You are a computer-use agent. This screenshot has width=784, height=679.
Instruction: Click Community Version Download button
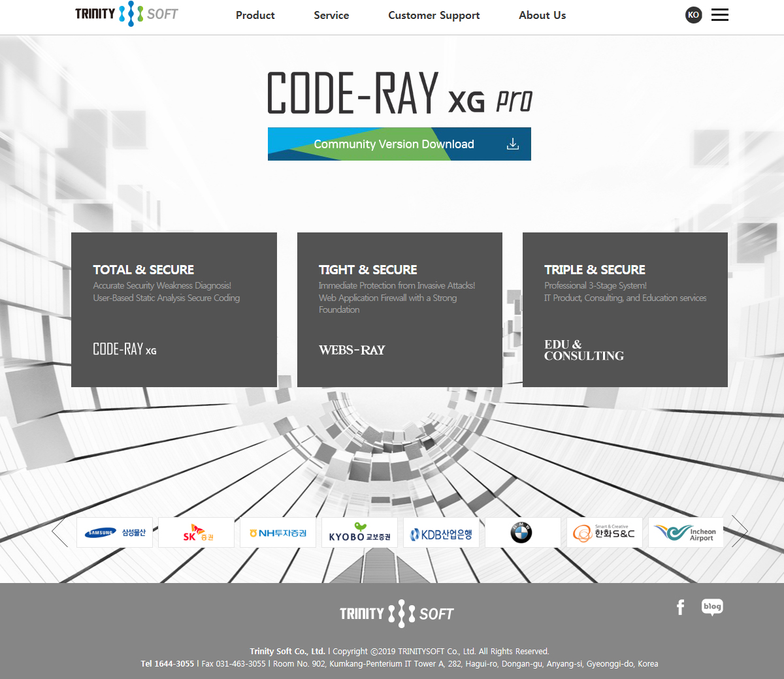pos(399,144)
